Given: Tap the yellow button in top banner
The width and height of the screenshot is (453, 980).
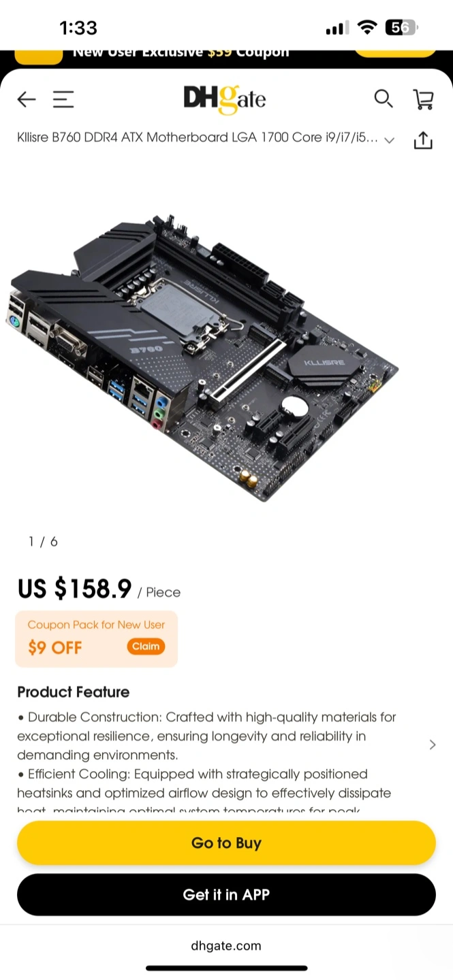Looking at the screenshot, I should pos(395,52).
